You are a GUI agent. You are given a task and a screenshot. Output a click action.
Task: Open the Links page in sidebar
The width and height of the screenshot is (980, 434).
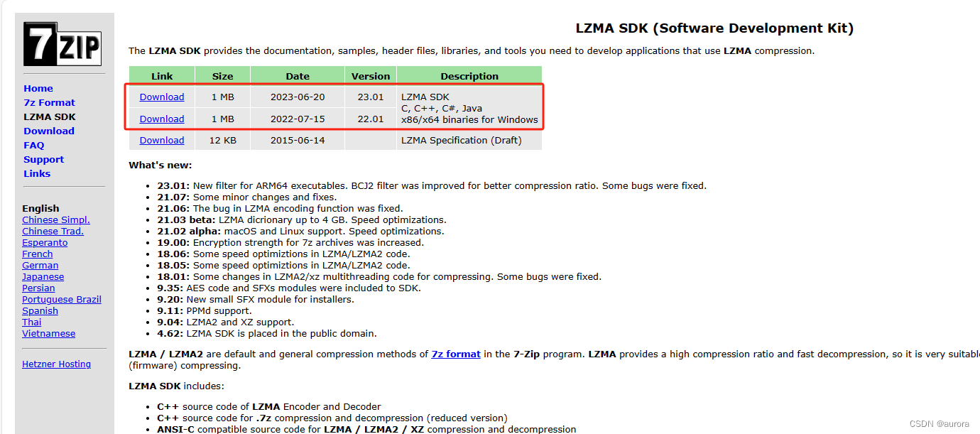tap(37, 173)
